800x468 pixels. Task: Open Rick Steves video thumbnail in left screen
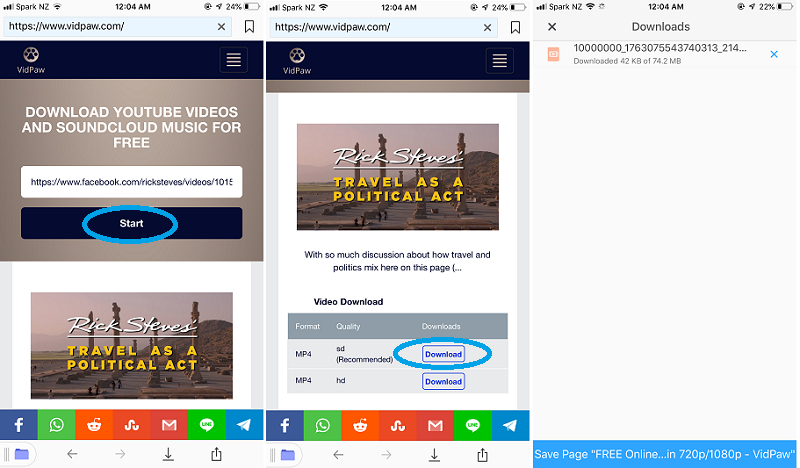(x=132, y=346)
